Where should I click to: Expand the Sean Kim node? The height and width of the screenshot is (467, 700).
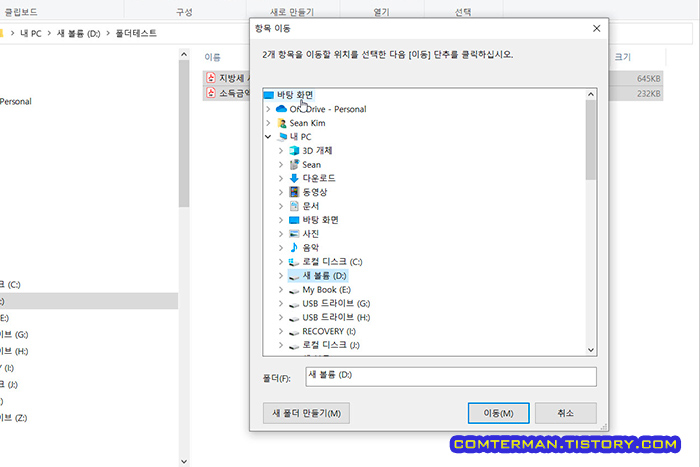[x=268, y=123]
